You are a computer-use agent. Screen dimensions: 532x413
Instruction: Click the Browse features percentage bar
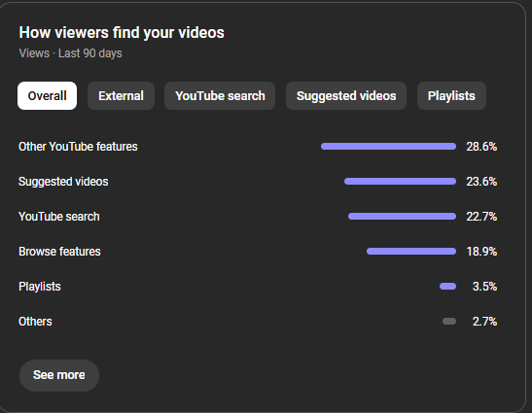[411, 252]
